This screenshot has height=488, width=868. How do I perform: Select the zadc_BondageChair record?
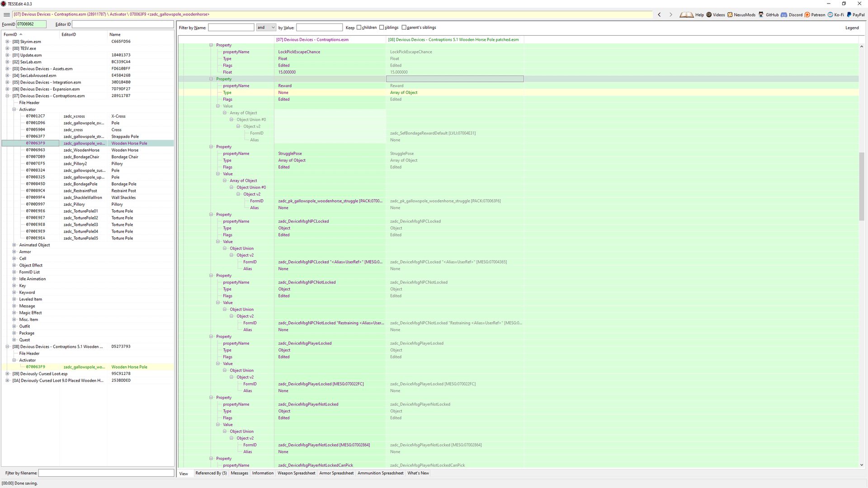88,157
